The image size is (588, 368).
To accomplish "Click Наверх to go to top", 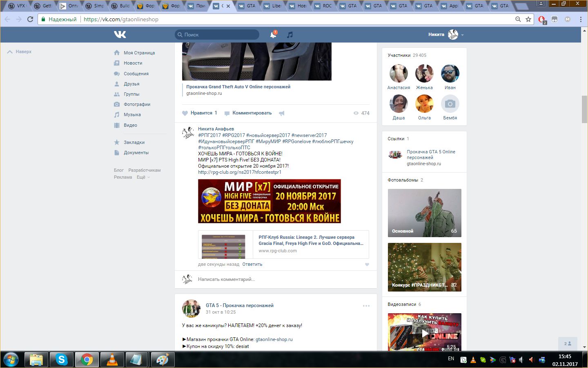I will click(x=19, y=52).
